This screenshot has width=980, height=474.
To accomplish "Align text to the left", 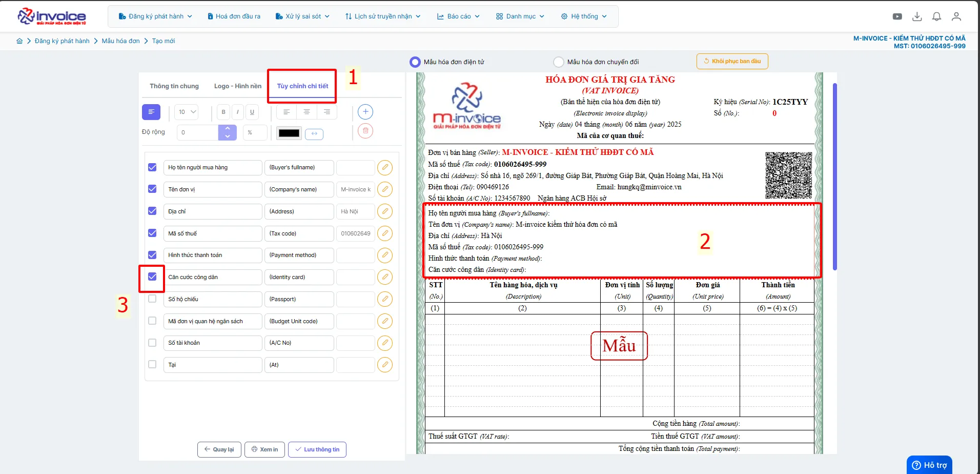I will 287,112.
